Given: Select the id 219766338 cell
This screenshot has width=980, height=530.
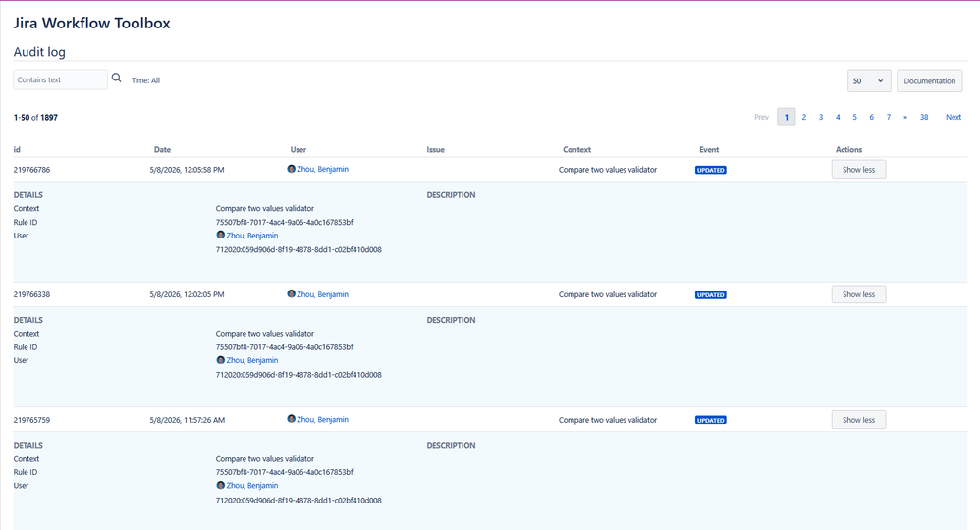Looking at the screenshot, I should click(31, 294).
